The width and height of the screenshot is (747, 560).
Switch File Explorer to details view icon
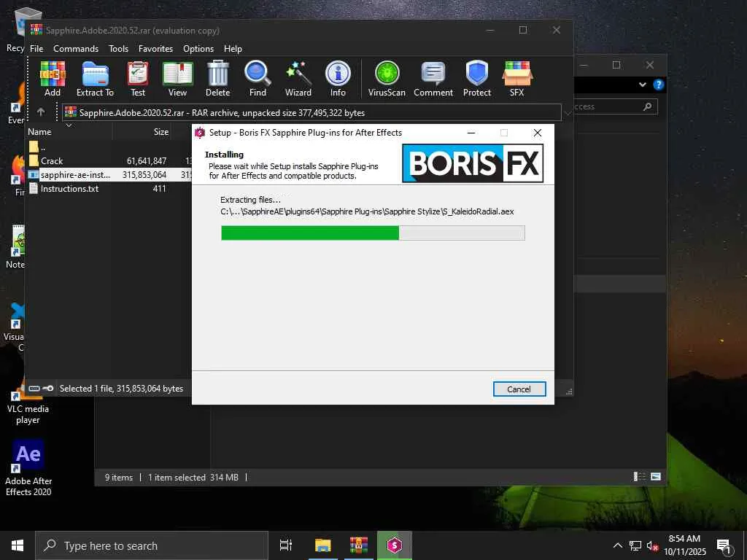point(639,477)
